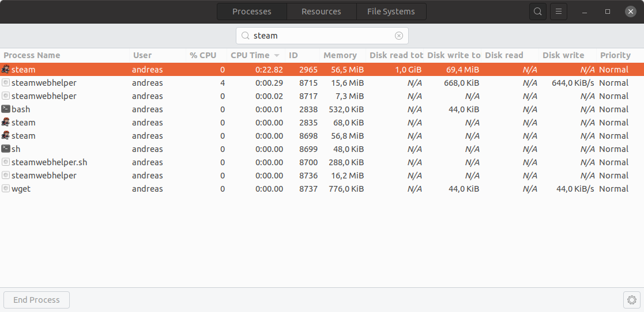Sort by Process Name column
The height and width of the screenshot is (312, 644).
65,55
